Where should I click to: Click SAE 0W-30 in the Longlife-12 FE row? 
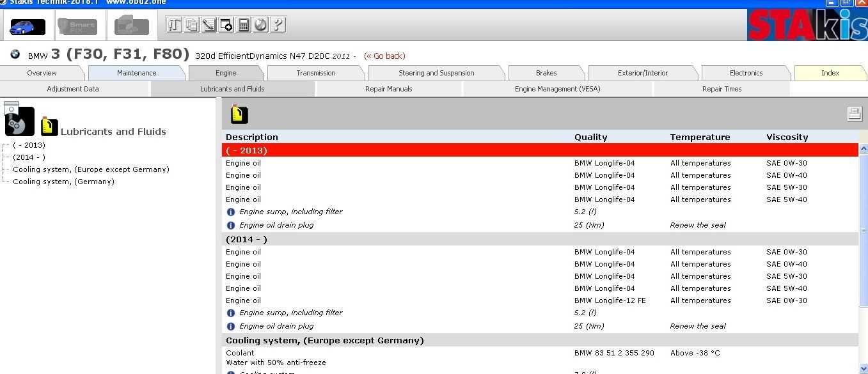click(x=787, y=300)
